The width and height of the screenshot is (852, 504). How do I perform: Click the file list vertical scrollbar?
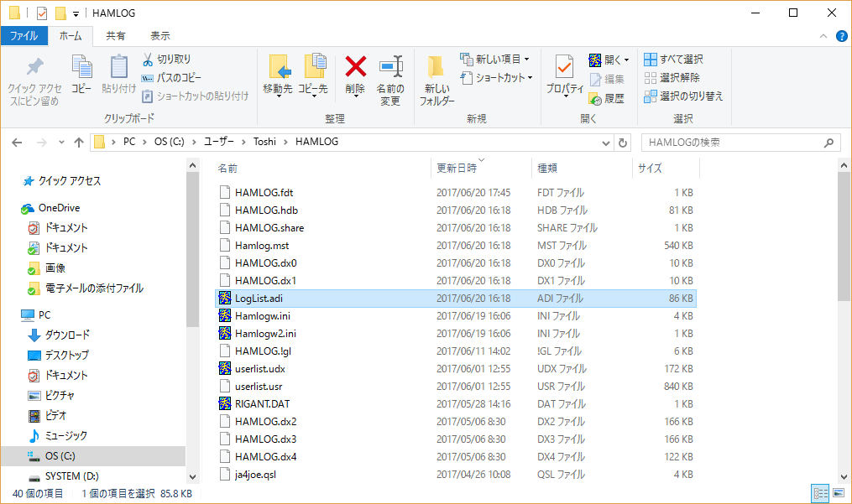(x=844, y=236)
